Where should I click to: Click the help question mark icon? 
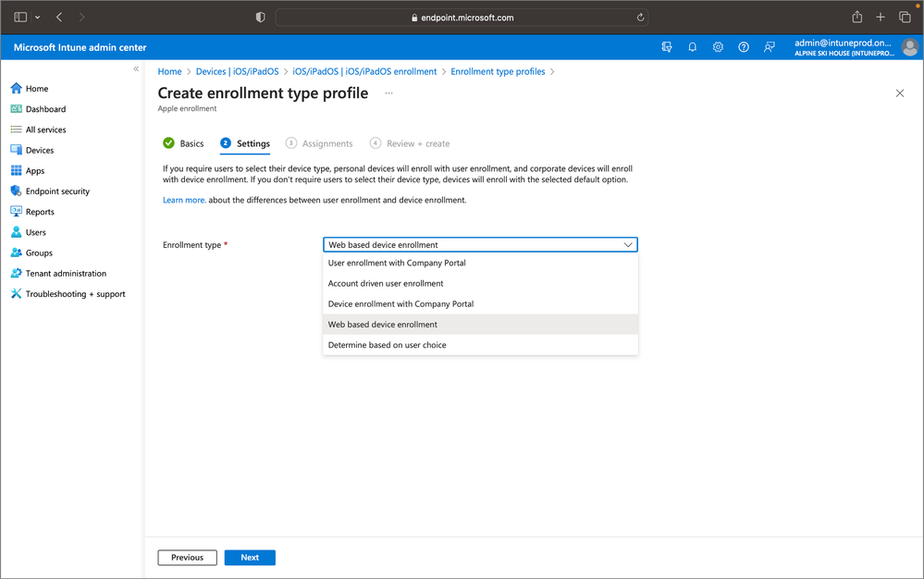point(744,47)
